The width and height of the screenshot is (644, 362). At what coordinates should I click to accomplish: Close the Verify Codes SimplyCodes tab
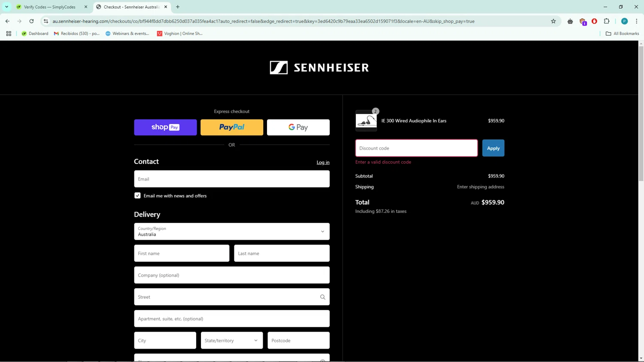pyautogui.click(x=86, y=7)
